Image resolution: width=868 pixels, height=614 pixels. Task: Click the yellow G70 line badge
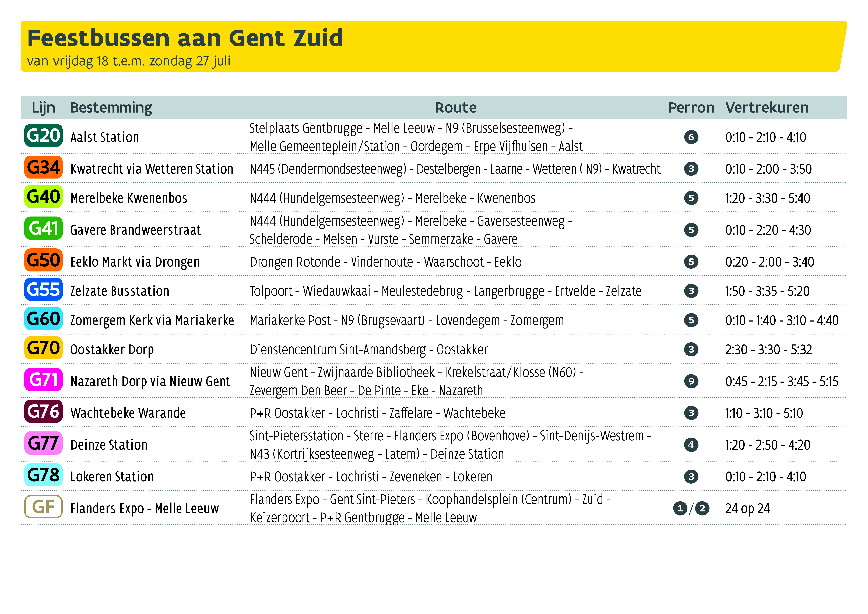[43, 348]
